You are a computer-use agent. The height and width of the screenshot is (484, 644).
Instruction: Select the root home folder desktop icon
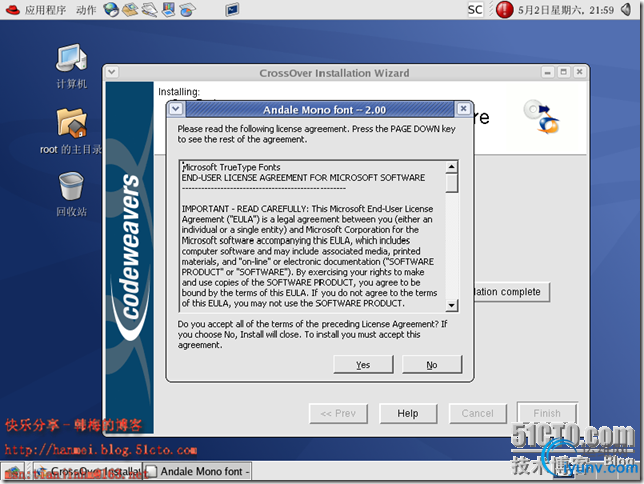pyautogui.click(x=71, y=131)
